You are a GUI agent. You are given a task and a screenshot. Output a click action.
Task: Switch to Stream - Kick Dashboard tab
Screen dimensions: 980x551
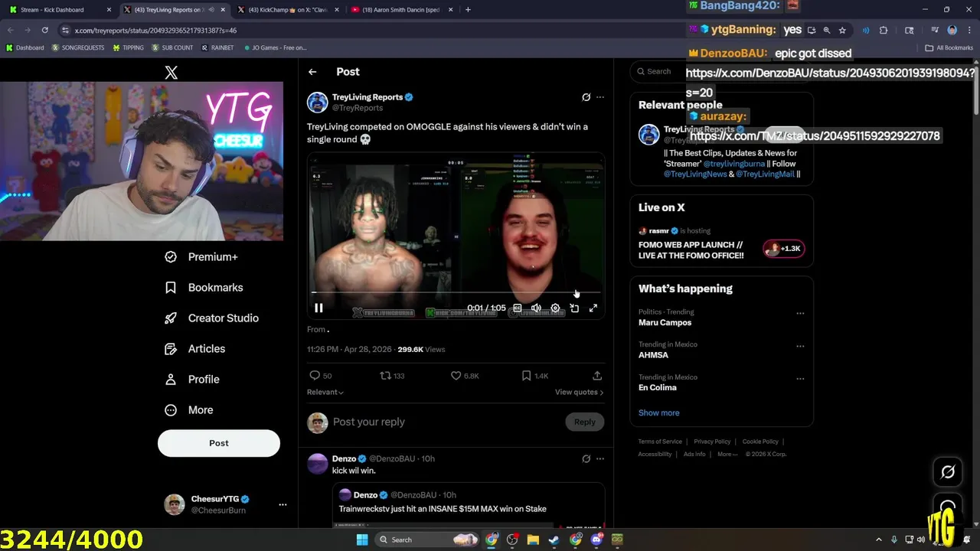[x=57, y=10]
